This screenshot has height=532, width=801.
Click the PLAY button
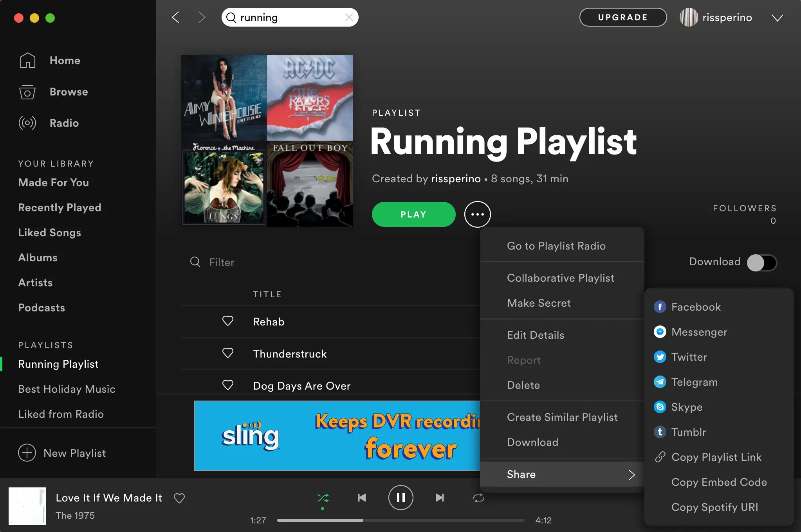click(x=414, y=214)
